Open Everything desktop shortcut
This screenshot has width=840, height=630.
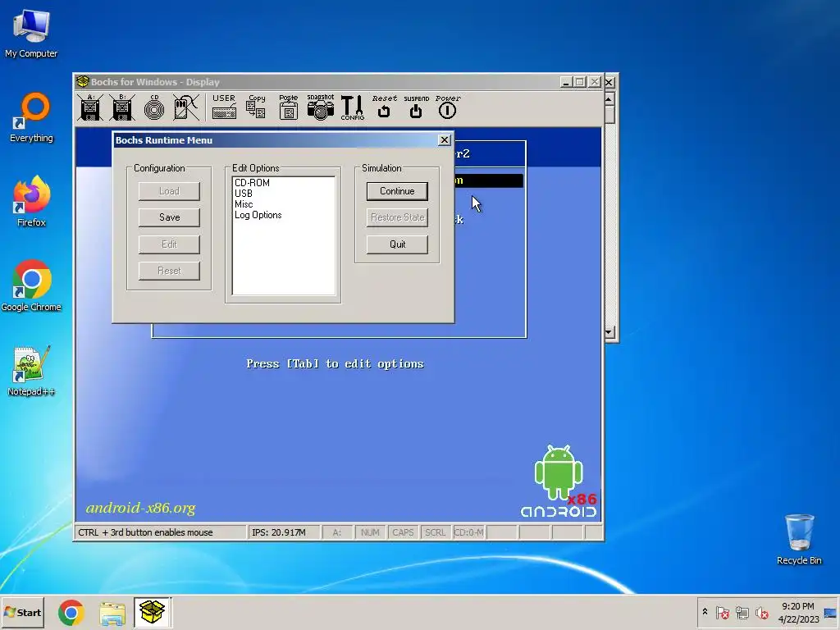(x=32, y=117)
